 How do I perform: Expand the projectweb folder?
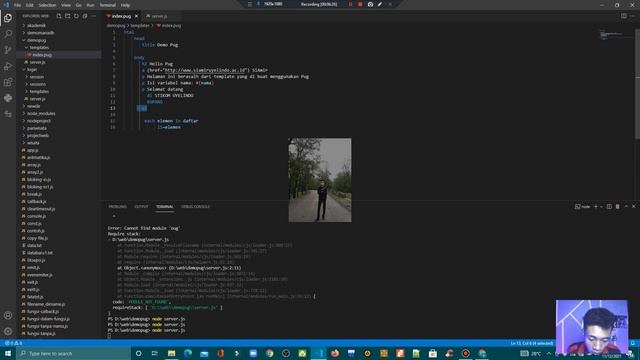38,136
